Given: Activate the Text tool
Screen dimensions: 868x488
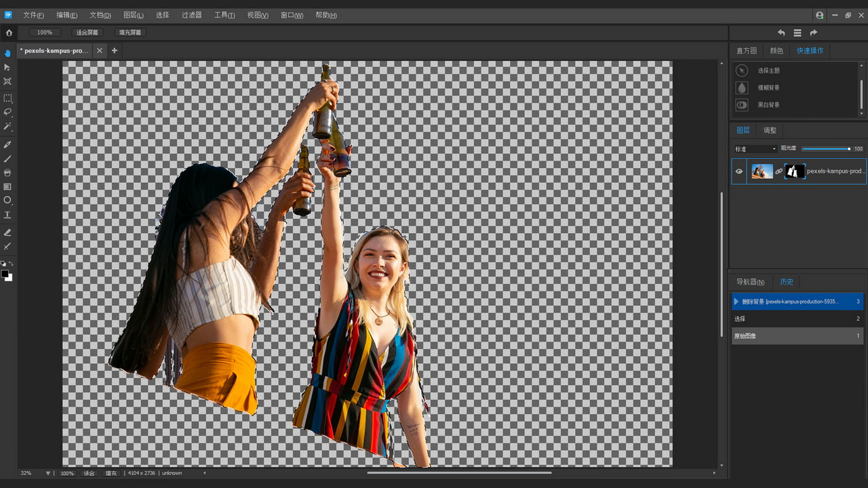Looking at the screenshot, I should pyautogui.click(x=7, y=215).
